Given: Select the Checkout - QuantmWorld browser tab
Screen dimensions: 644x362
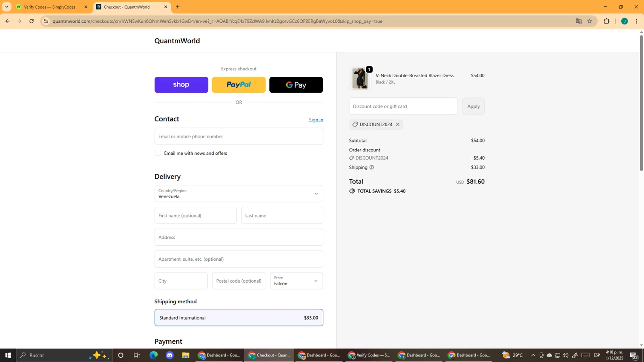Looking at the screenshot, I should pyautogui.click(x=127, y=7).
